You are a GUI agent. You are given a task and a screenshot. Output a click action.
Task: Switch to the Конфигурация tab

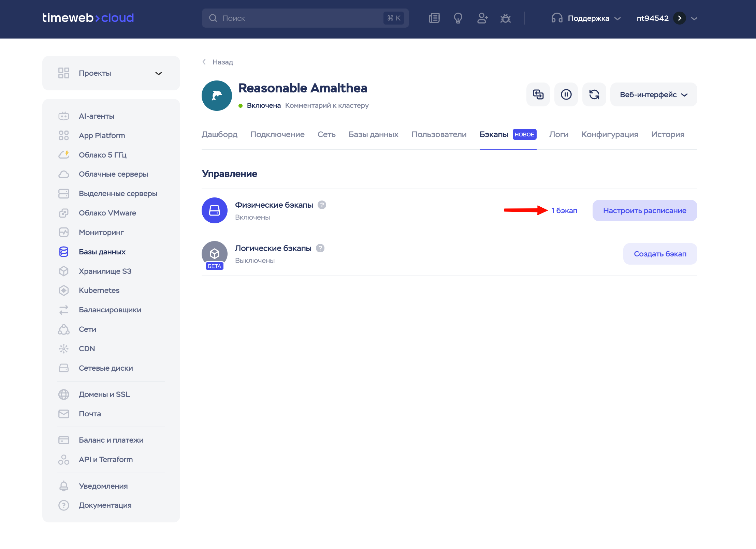tap(610, 134)
